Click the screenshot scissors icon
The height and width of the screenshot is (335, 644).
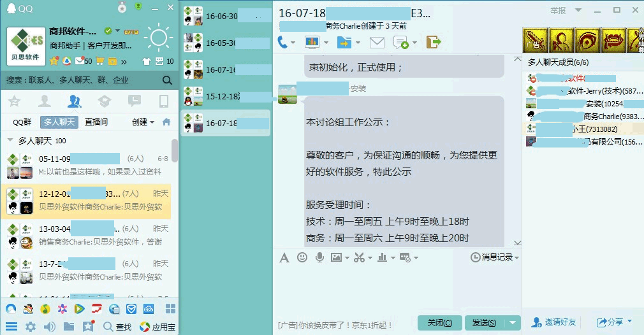[x=360, y=257]
